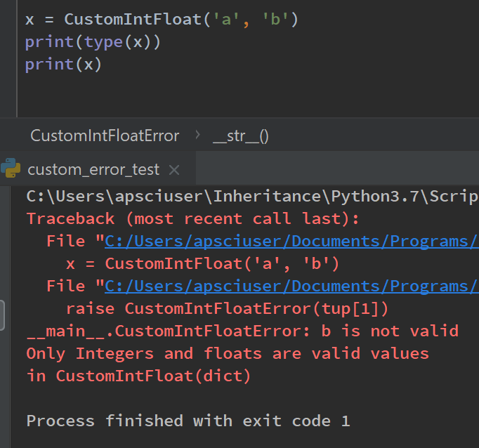Click the '__main__.CustomIntFloatError: b is not valid' line

point(242,331)
